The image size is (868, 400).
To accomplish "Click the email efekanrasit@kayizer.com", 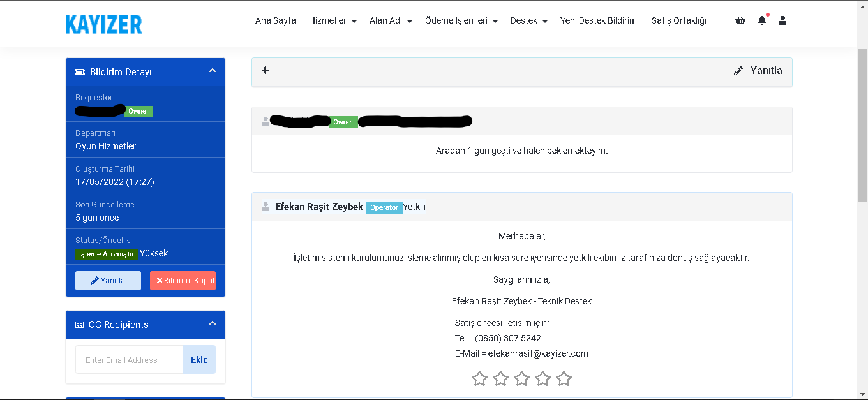I will point(538,353).
